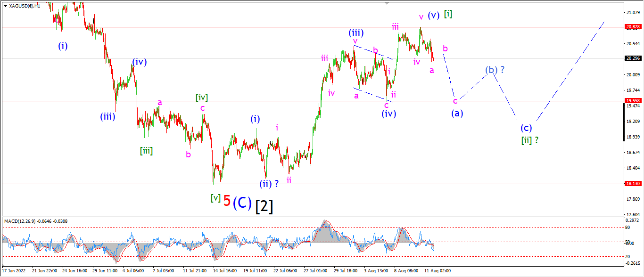This screenshot has width=644, height=277.
Task: Click the 8 Aug 08:00 time axis label
Action: click(x=407, y=272)
